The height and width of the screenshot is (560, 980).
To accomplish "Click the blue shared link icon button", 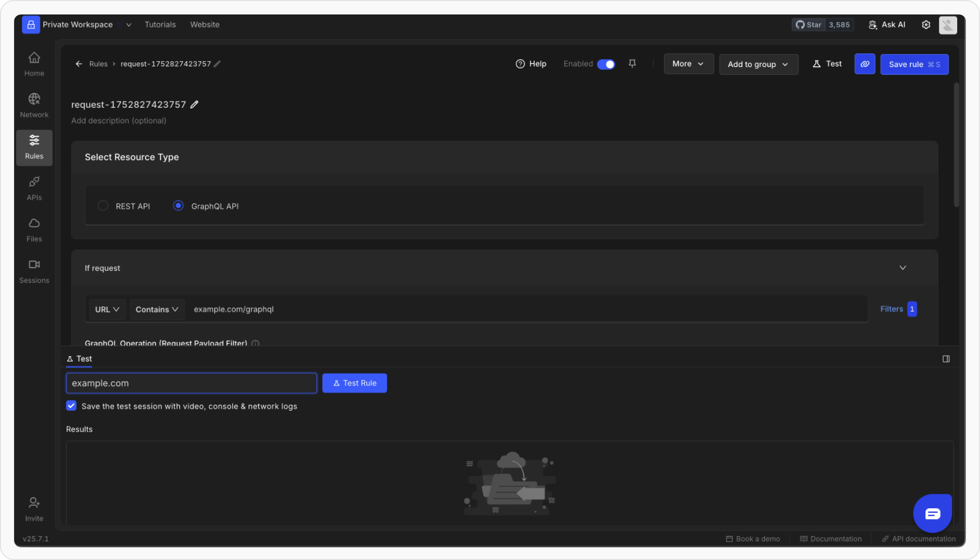I will tap(864, 64).
